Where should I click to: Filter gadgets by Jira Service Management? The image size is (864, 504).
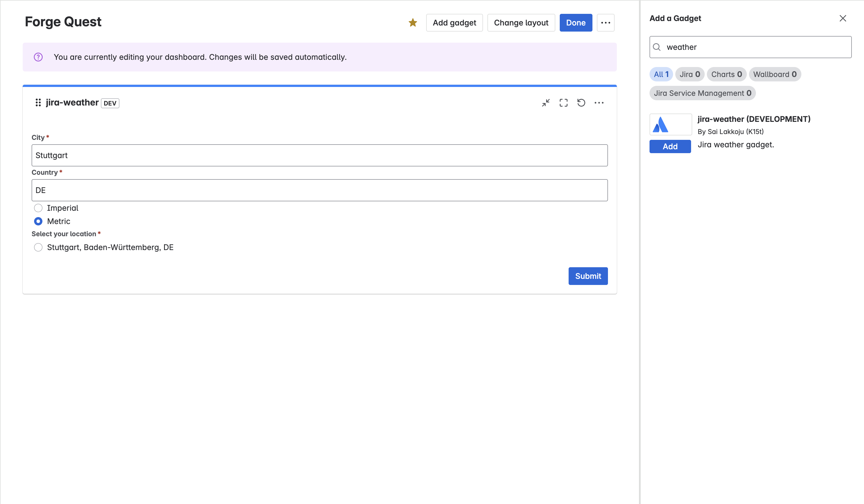(702, 93)
